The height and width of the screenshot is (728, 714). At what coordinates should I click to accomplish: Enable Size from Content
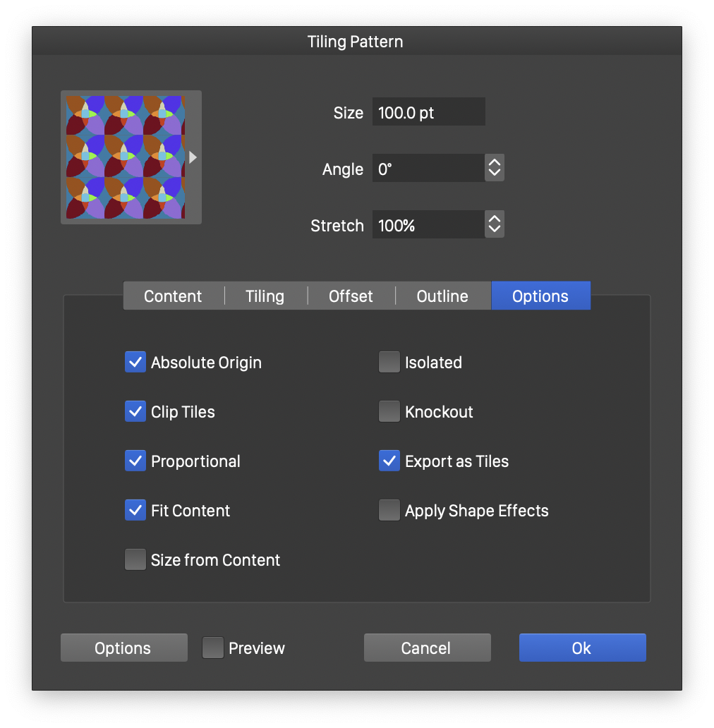[135, 560]
